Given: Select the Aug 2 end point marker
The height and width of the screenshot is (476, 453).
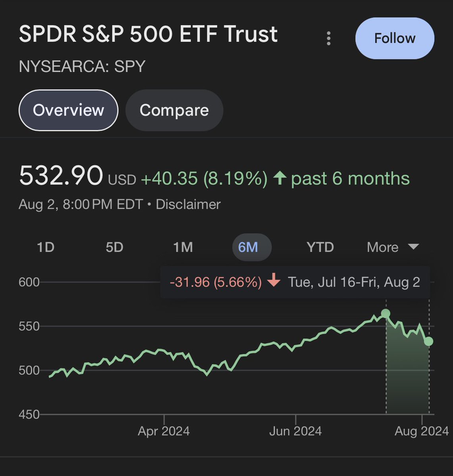Looking at the screenshot, I should [x=428, y=341].
